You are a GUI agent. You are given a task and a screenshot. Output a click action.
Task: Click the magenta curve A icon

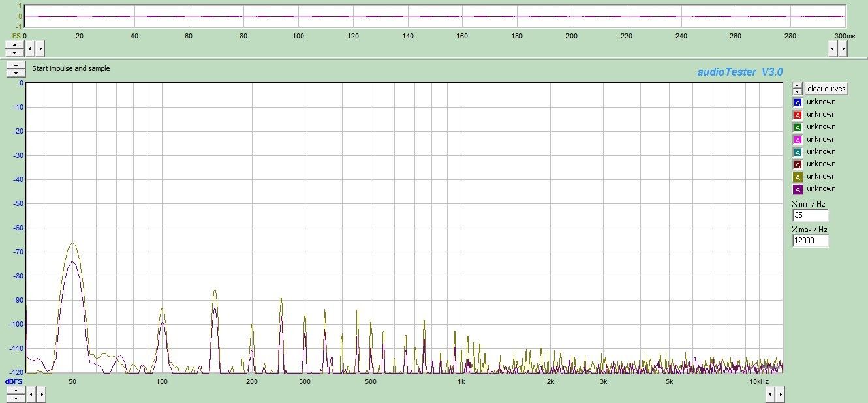(x=797, y=140)
